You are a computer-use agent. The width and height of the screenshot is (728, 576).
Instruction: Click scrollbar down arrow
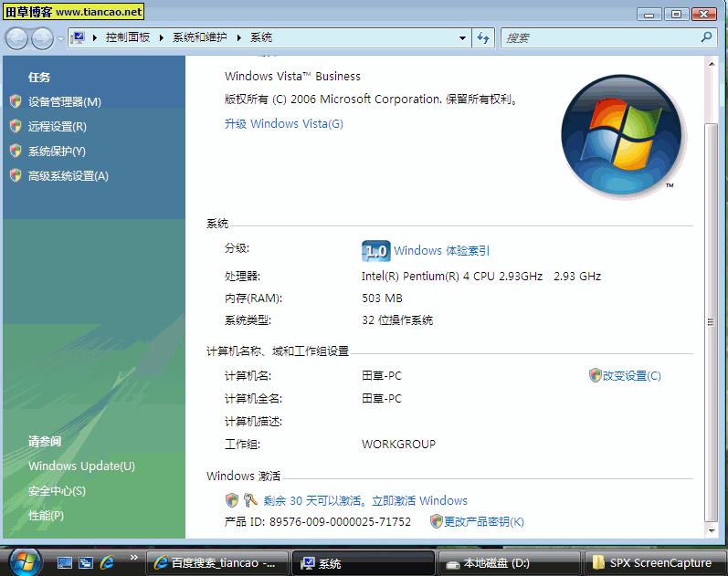point(712,530)
